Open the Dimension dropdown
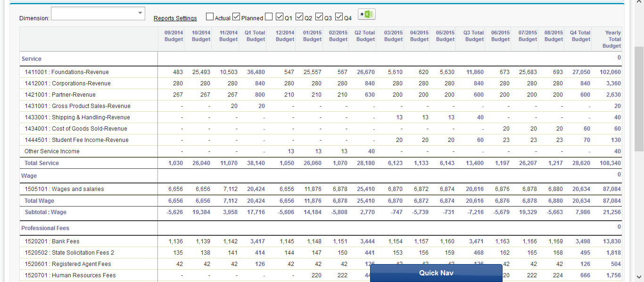 click(140, 13)
